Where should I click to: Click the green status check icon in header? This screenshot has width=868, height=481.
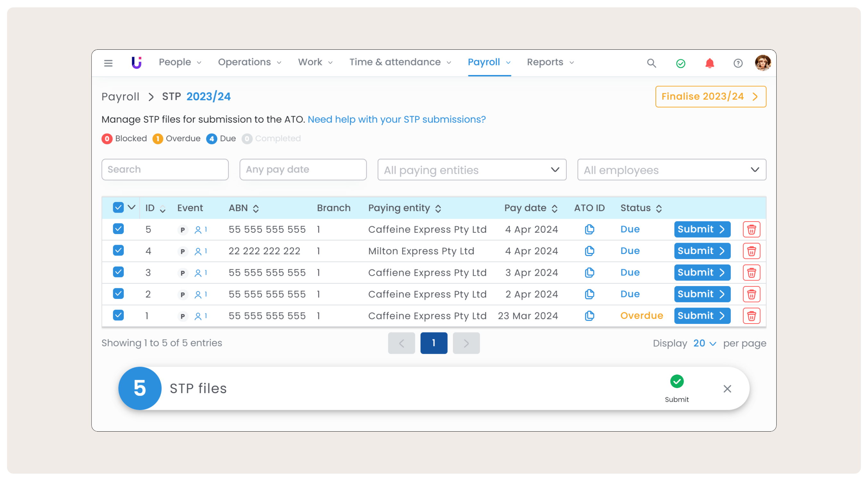pyautogui.click(x=680, y=63)
